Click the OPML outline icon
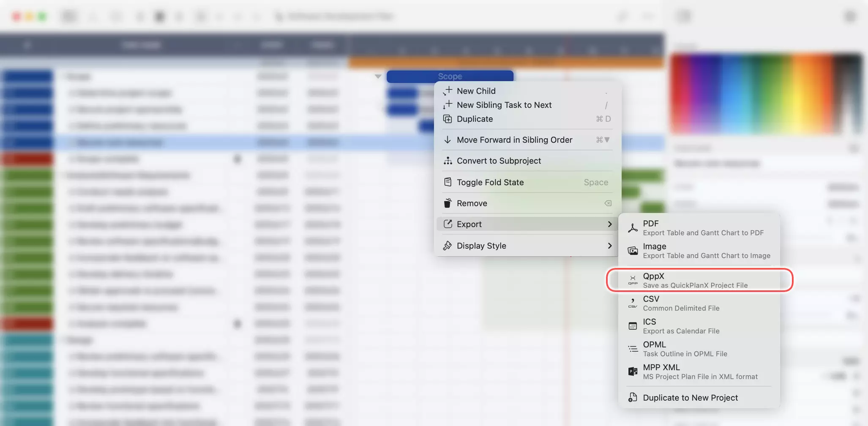Viewport: 868px width, 426px height. (x=633, y=349)
